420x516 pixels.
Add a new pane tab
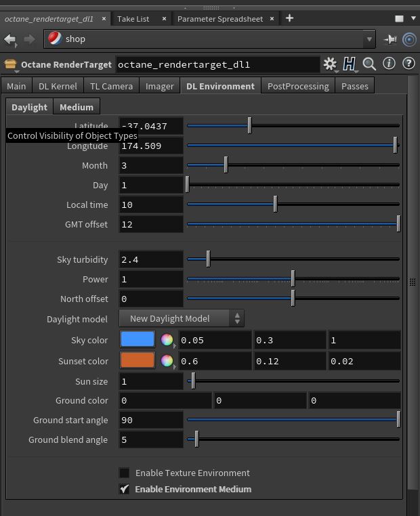tap(289, 18)
